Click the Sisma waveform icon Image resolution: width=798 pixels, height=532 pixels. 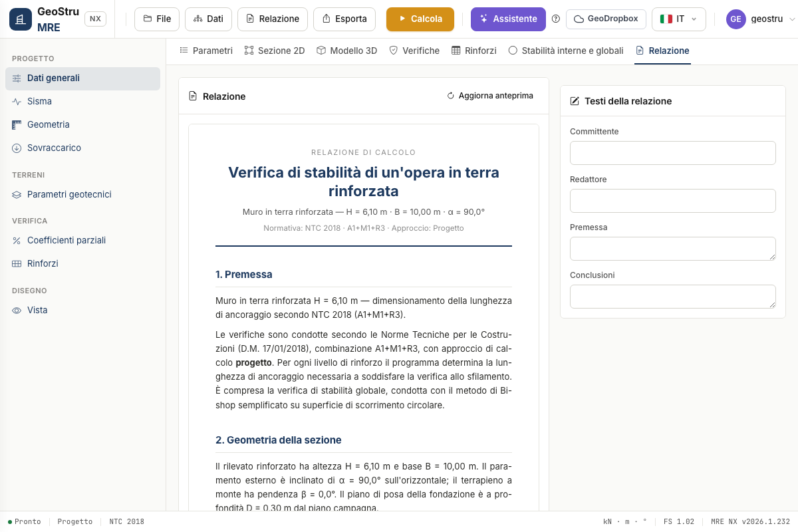17,102
